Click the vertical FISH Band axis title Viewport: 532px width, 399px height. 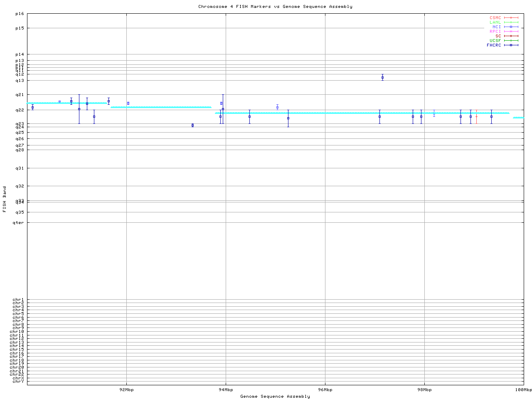tap(5, 199)
